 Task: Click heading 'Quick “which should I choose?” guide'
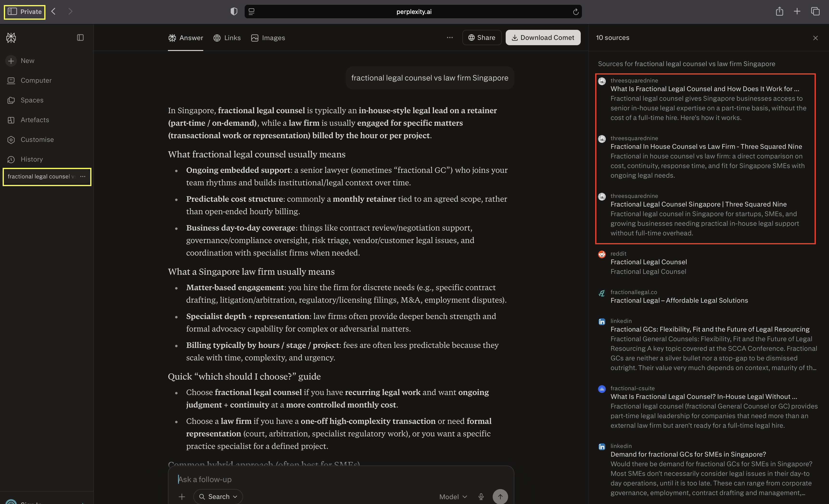coord(244,377)
